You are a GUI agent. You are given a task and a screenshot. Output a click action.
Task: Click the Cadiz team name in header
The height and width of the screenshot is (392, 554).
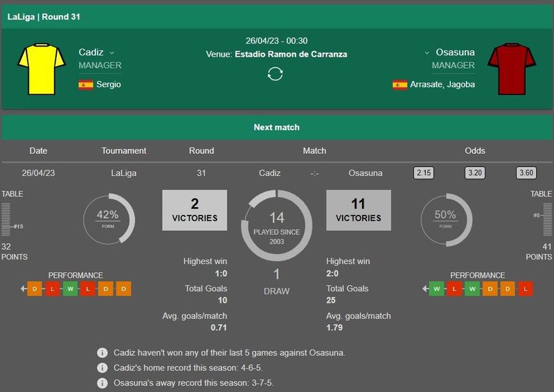(x=91, y=53)
